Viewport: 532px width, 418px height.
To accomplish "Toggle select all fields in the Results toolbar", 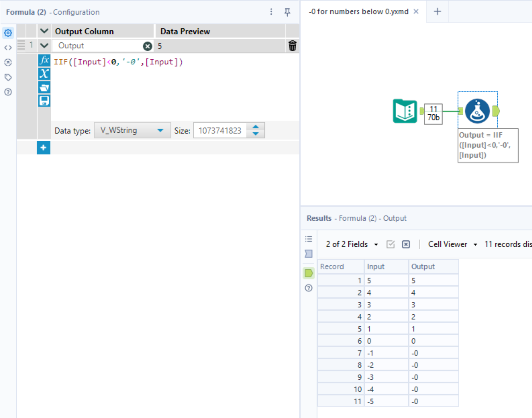I will [390, 244].
